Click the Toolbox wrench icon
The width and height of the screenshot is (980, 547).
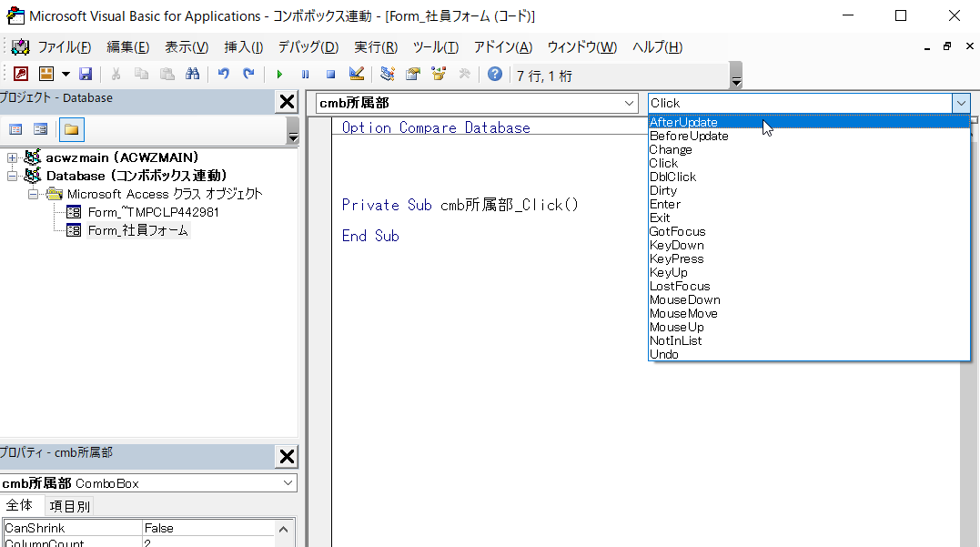464,75
